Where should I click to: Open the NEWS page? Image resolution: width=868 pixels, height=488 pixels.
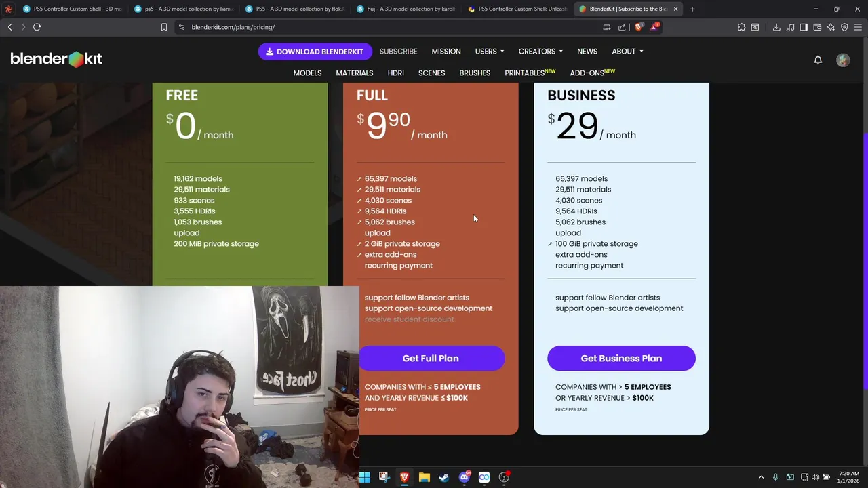click(x=587, y=52)
